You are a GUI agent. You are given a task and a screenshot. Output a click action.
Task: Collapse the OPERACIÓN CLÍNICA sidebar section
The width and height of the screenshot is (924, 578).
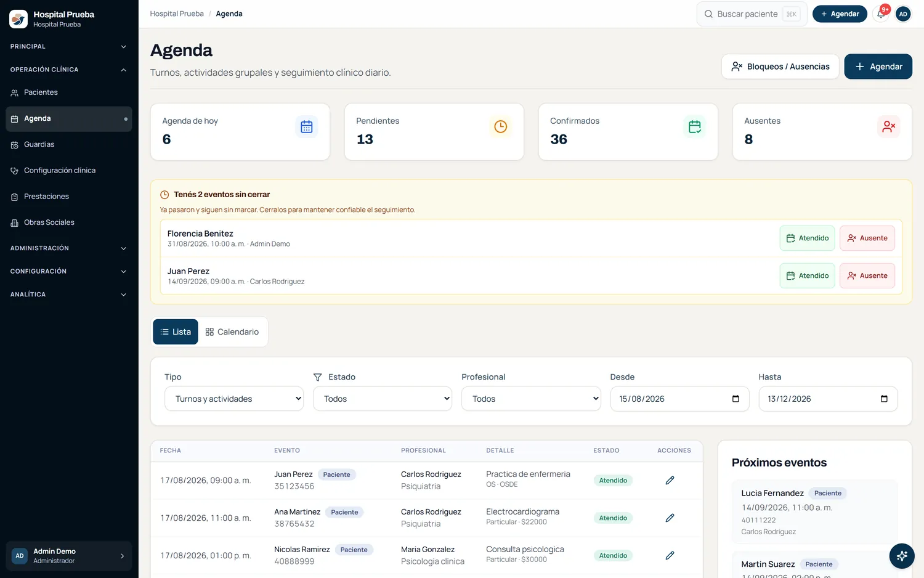[69, 70]
